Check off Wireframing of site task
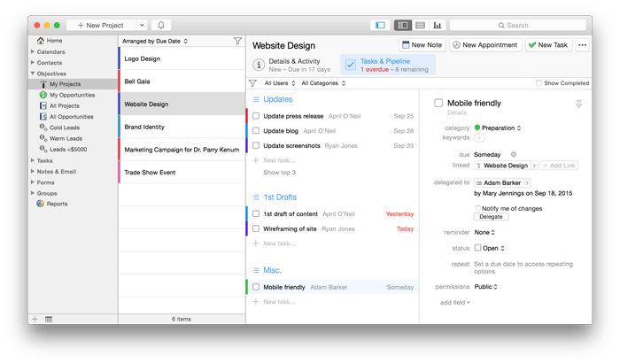The image size is (620, 364). pyautogui.click(x=256, y=228)
